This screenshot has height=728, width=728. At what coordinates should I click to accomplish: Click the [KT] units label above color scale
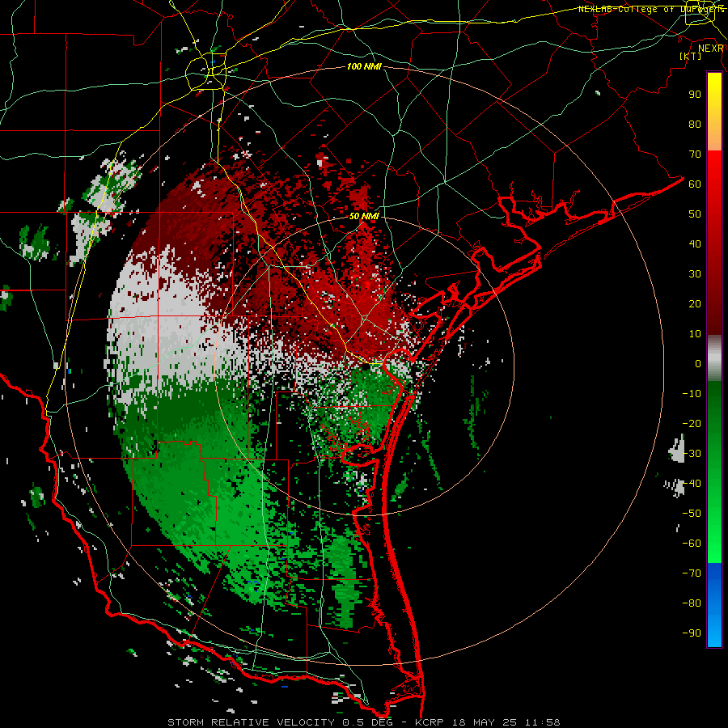690,56
